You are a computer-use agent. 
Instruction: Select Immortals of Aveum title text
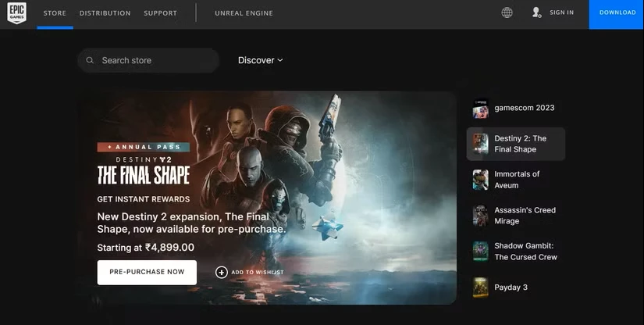point(517,180)
